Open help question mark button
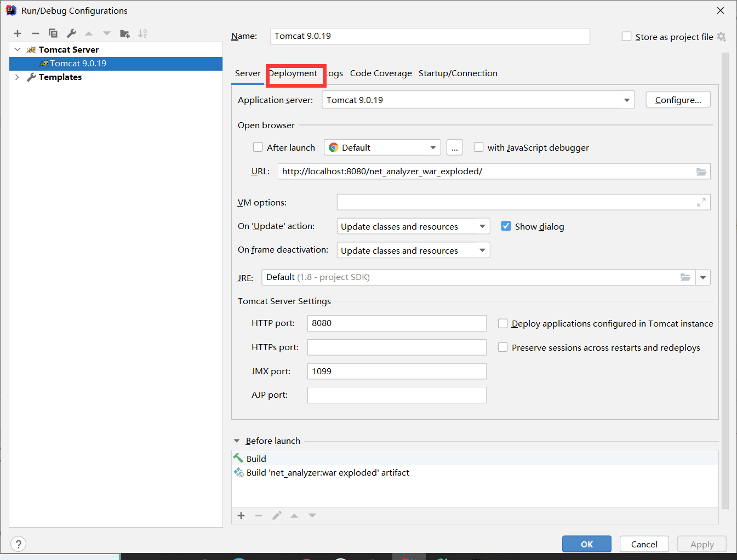Viewport: 737px width, 560px height. 19,544
